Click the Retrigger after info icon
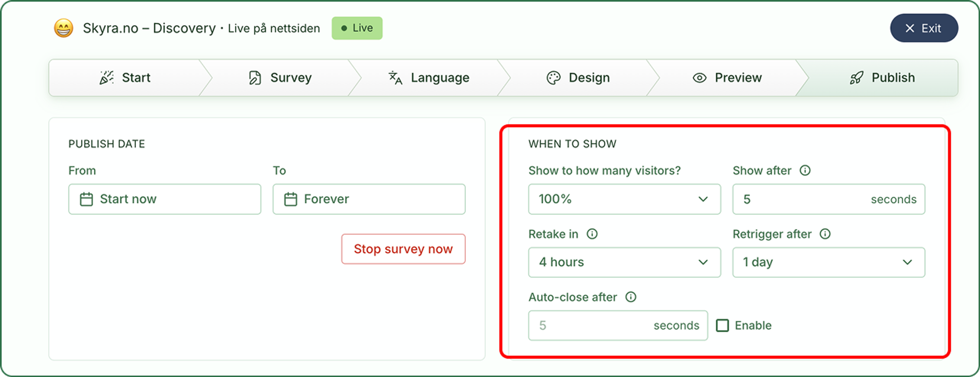 825,233
